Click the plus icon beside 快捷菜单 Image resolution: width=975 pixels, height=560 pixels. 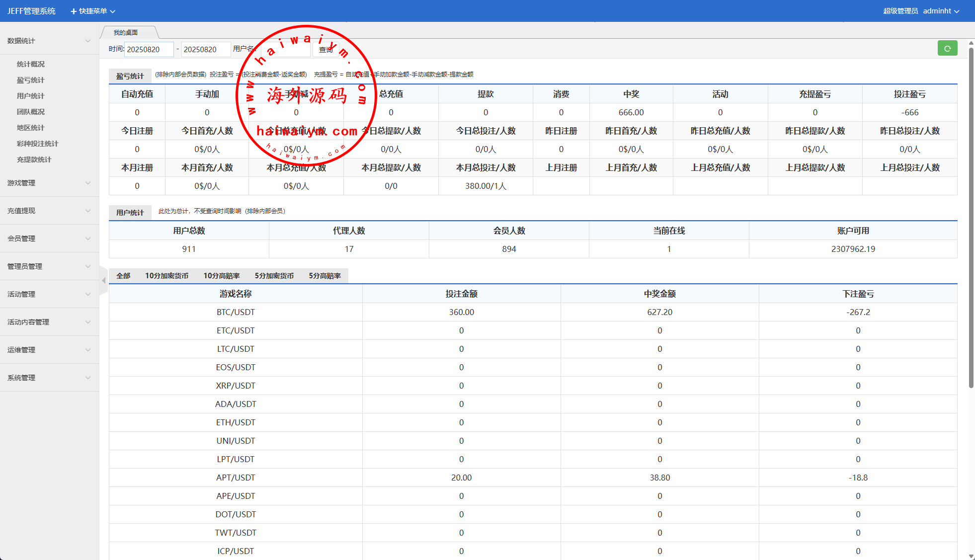tap(74, 11)
